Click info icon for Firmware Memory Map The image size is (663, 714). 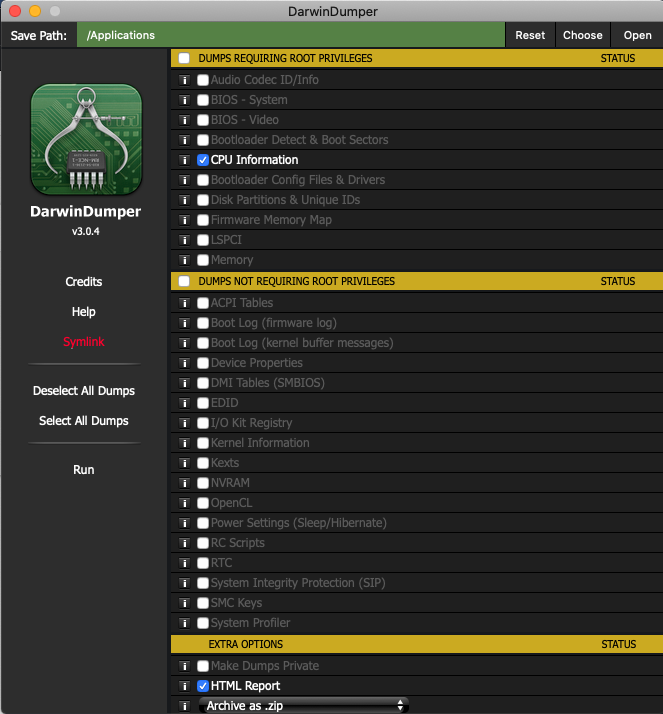[x=184, y=220]
